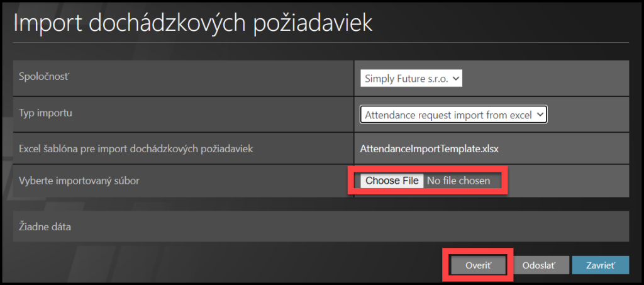Viewport: 644px width, 285px height.
Task: Open the Typ importu dropdown
Action: 453,115
